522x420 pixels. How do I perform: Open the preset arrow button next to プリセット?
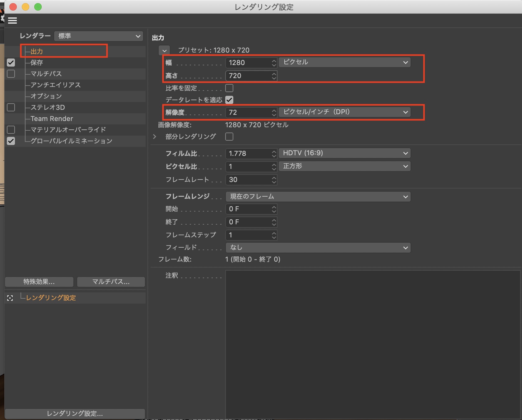[164, 50]
